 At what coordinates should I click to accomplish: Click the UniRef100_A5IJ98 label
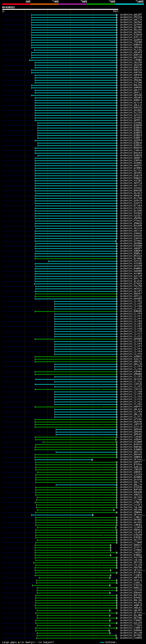(131, 633)
